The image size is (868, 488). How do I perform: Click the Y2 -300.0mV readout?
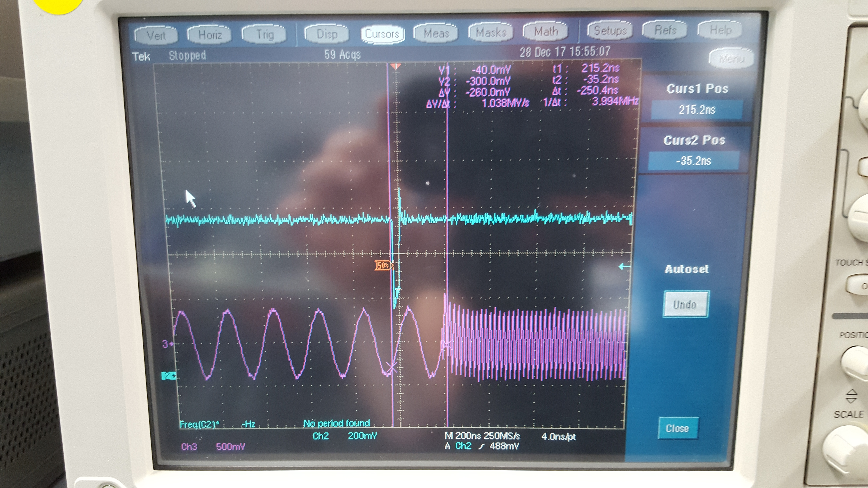474,81
